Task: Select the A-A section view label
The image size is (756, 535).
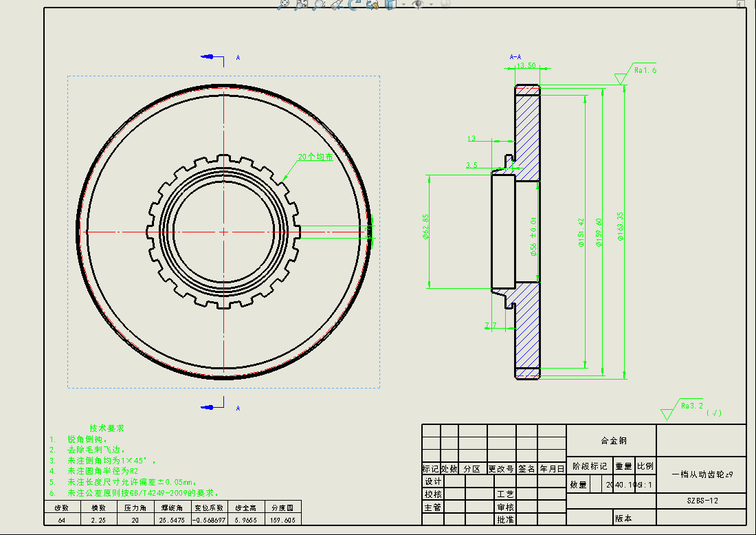Action: [515, 56]
